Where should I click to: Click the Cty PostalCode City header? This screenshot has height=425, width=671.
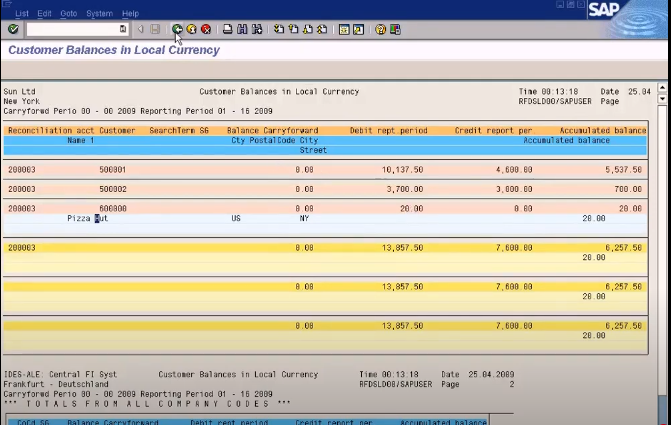[x=275, y=140]
